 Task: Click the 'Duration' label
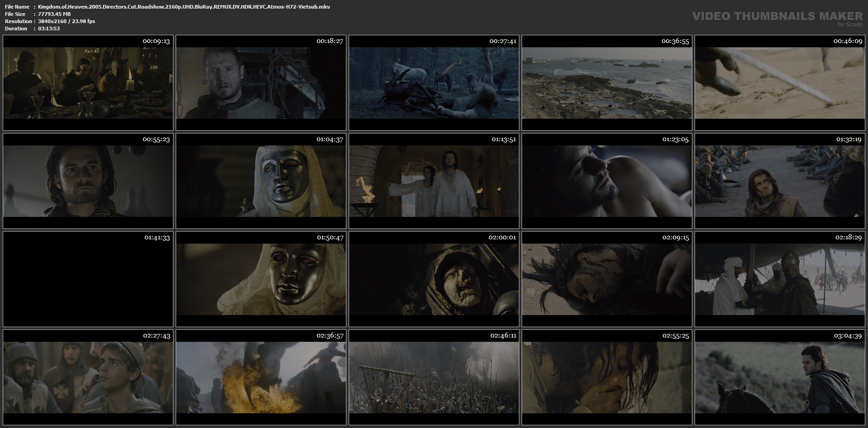[16, 29]
